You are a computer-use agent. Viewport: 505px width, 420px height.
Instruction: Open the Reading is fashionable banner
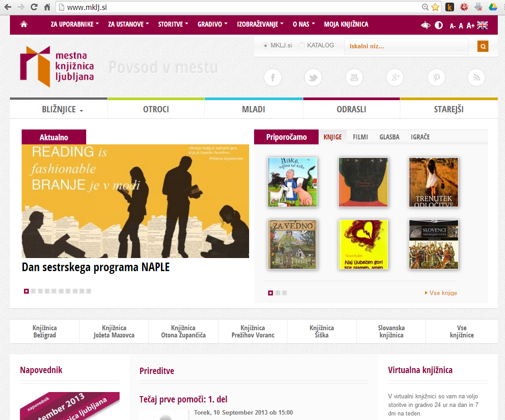[135, 201]
